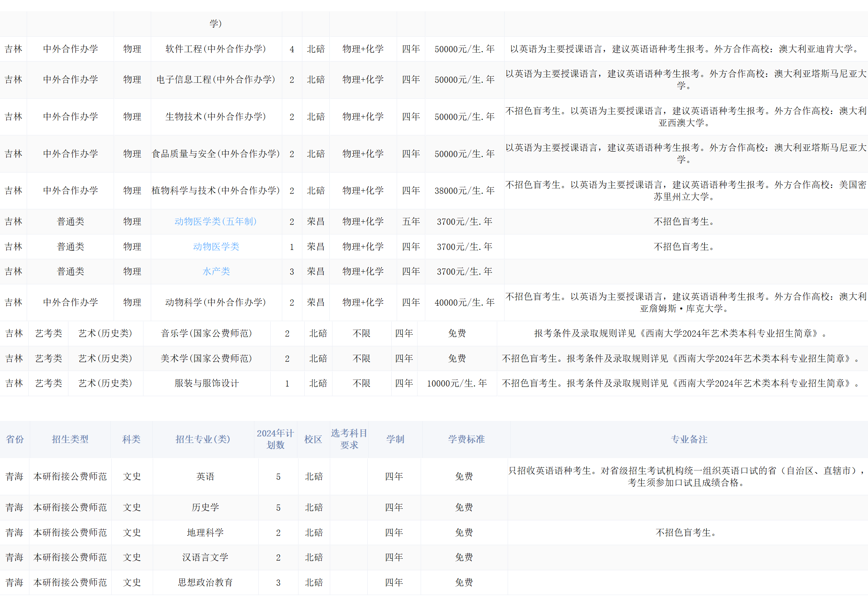Click the 学制 column header
The width and height of the screenshot is (868, 614).
point(395,439)
